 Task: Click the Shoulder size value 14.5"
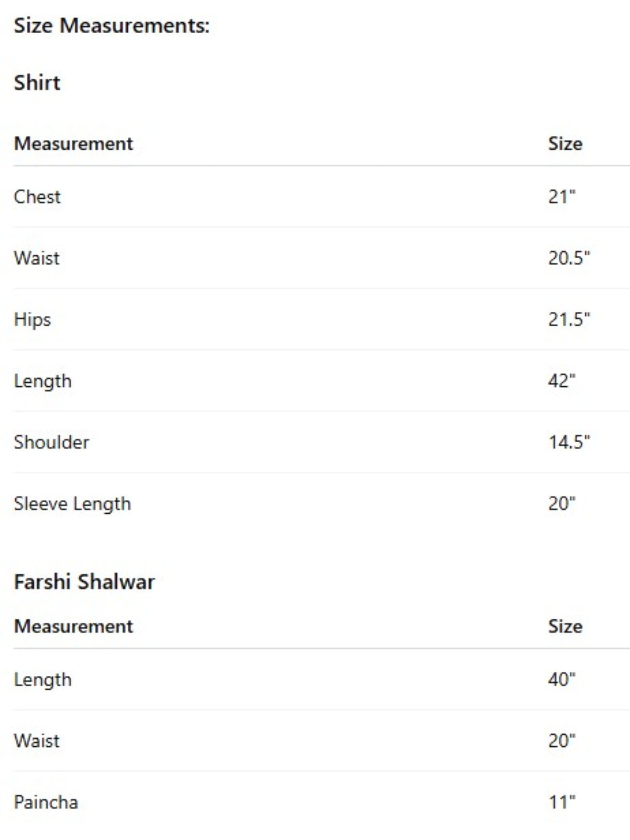coord(569,442)
